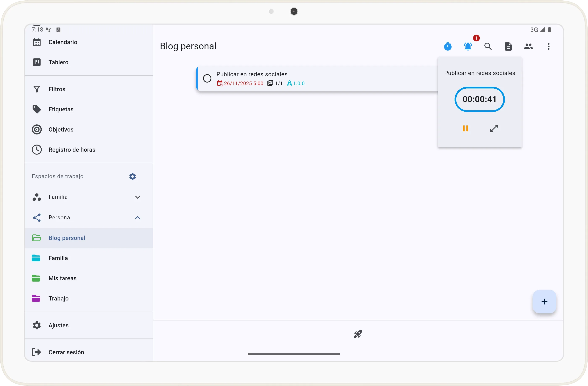Screen dimensions: 588x386
Task: Click the rocket icon at the bottom
Action: pyautogui.click(x=358, y=334)
